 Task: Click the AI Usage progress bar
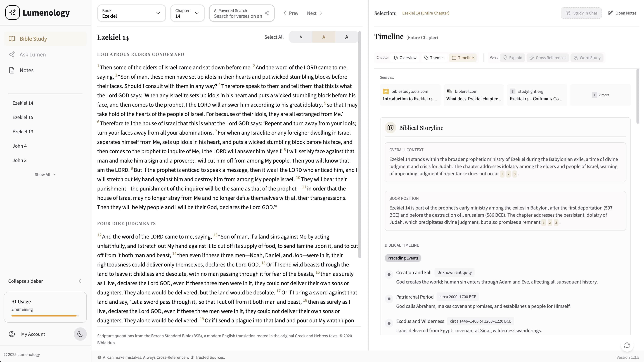pyautogui.click(x=45, y=316)
